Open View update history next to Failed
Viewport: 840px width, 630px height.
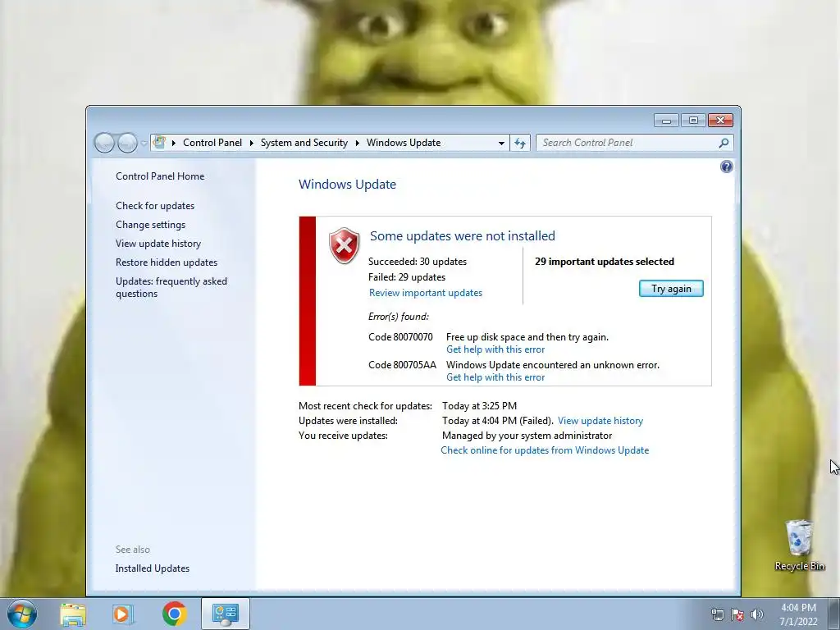pyautogui.click(x=600, y=421)
